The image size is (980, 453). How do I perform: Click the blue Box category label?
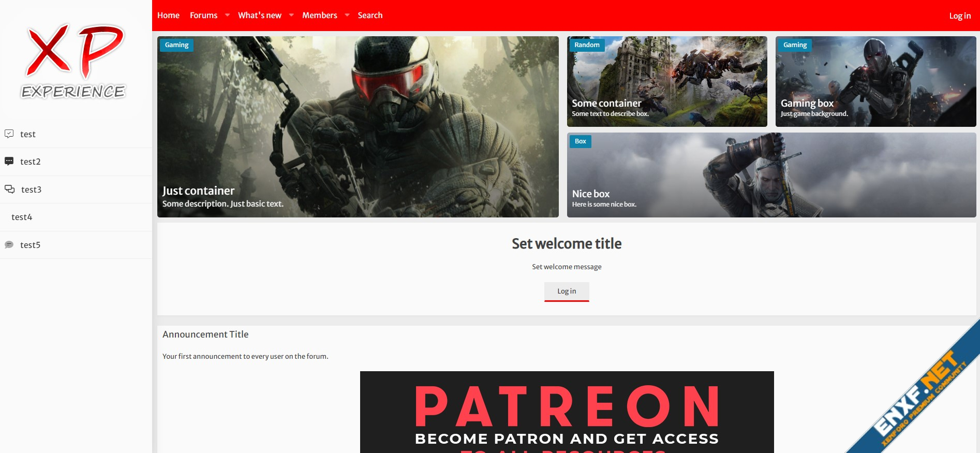pyautogui.click(x=580, y=141)
